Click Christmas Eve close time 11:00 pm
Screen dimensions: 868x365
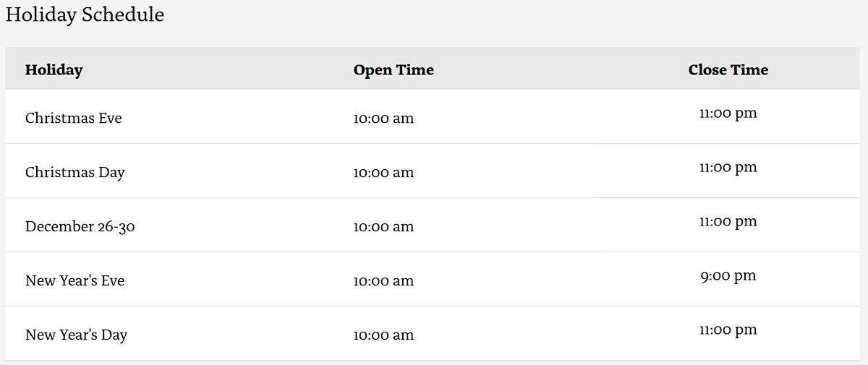pos(728,113)
